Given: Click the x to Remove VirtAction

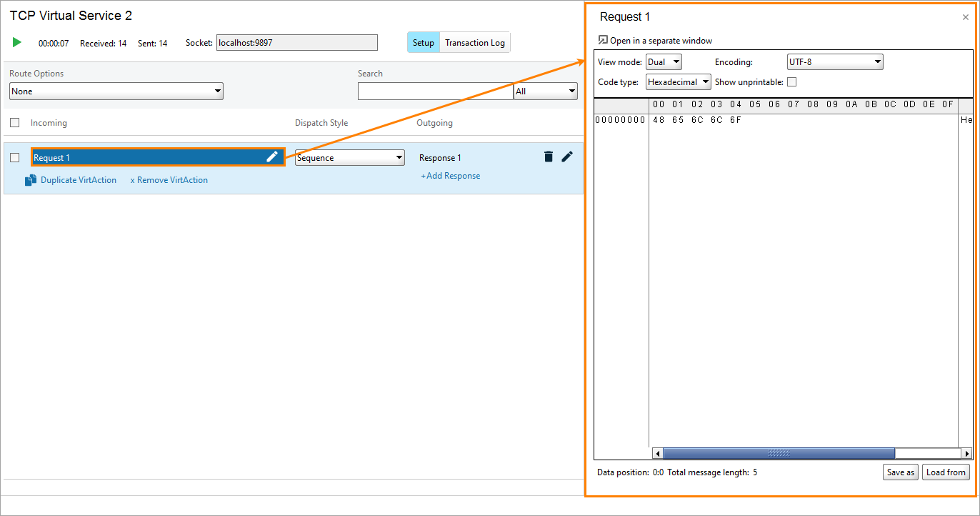Looking at the screenshot, I should [134, 180].
